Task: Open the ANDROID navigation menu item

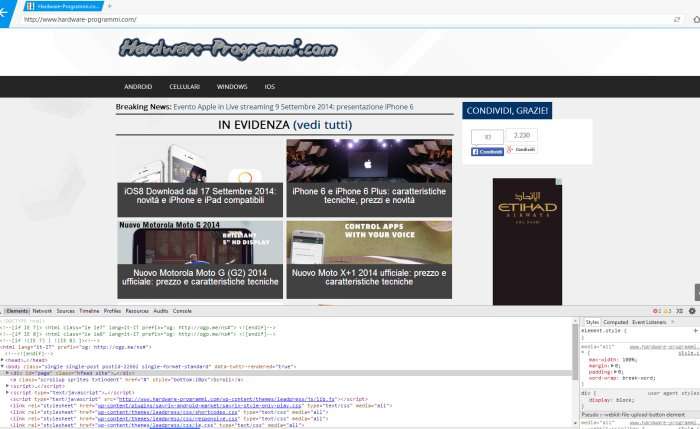Action: point(138,87)
